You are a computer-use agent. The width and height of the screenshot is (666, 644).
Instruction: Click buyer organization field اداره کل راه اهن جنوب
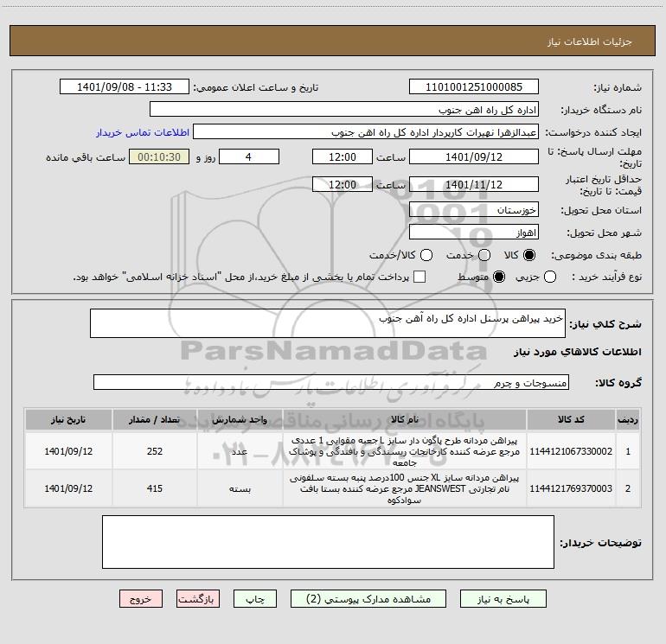(x=344, y=110)
